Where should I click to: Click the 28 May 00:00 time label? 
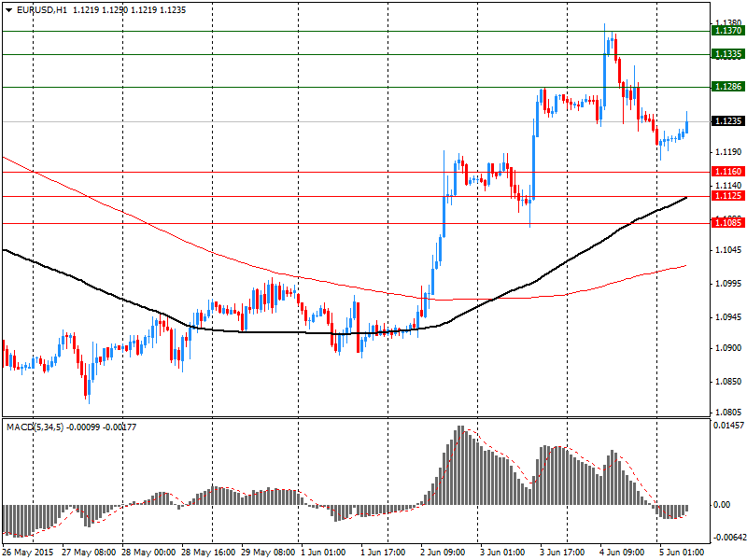click(x=148, y=553)
